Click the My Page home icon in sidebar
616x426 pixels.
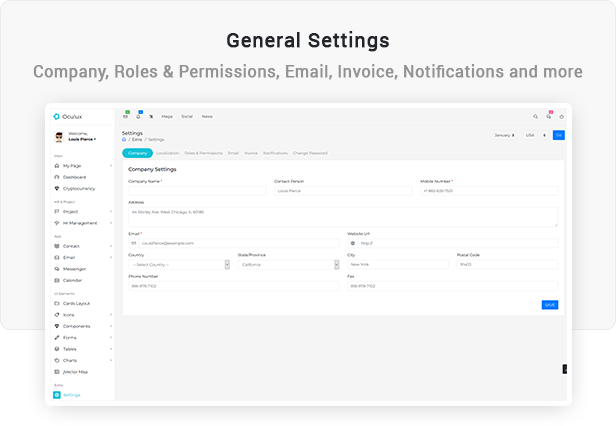coord(57,166)
